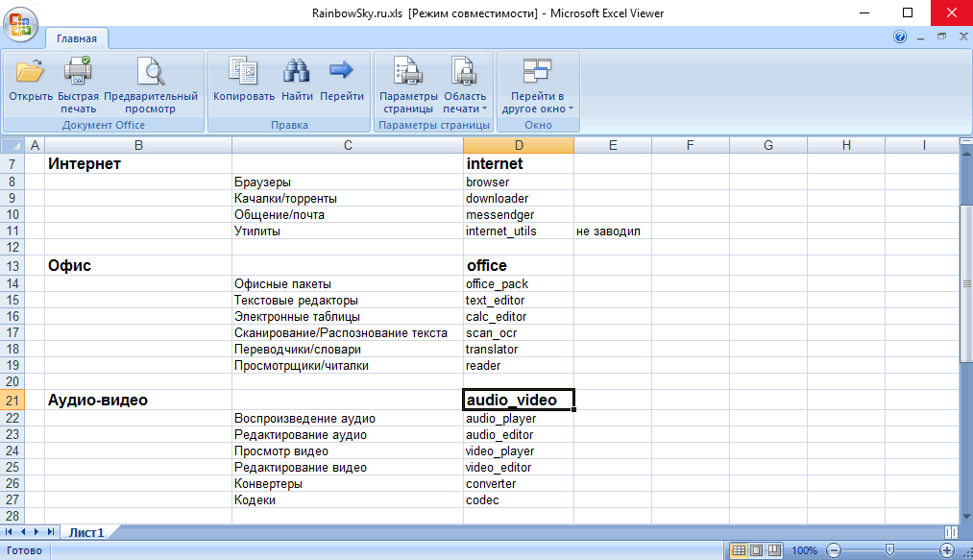
Task: Click the vertical scrollbar thumb
Action: click(966, 283)
